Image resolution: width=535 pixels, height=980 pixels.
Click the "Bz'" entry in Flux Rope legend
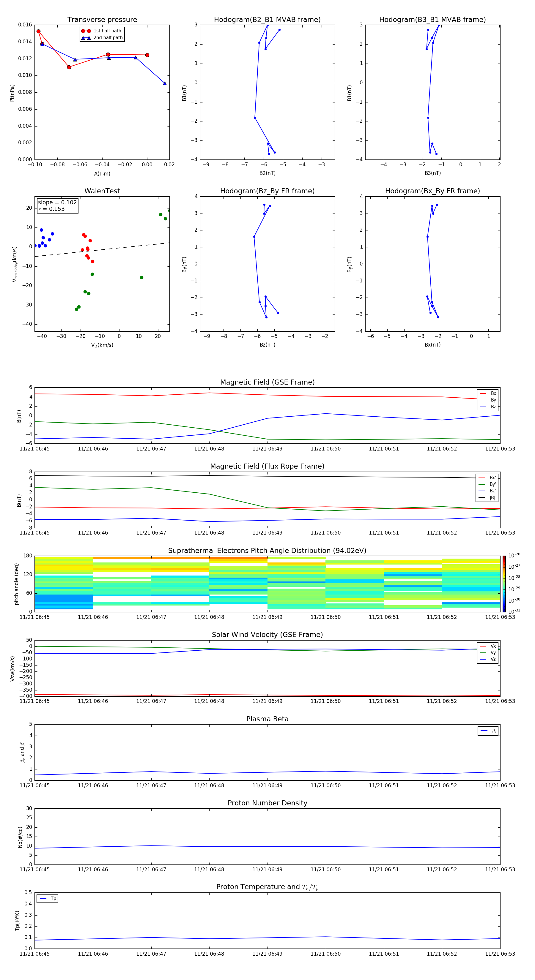click(x=487, y=491)
